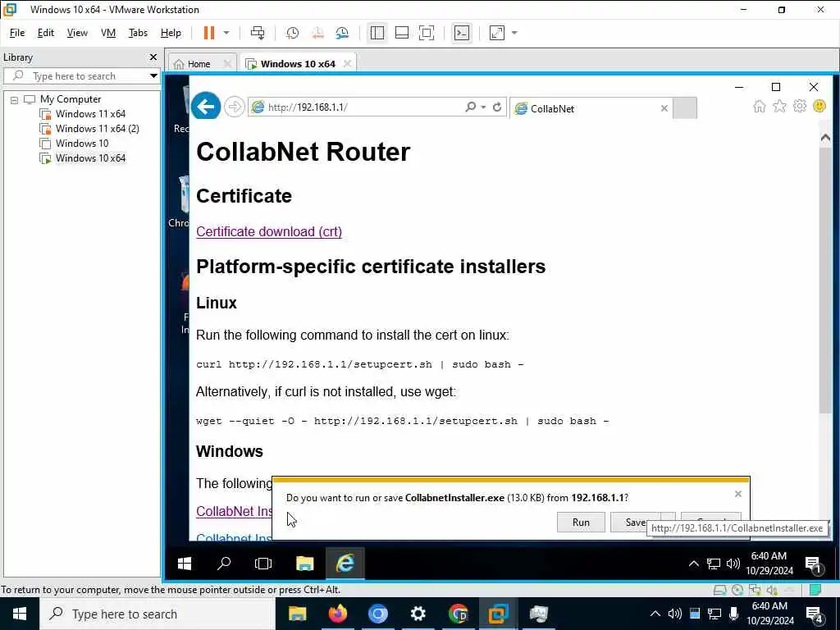
Task: Open Task View in the guest VM
Action: point(263,563)
